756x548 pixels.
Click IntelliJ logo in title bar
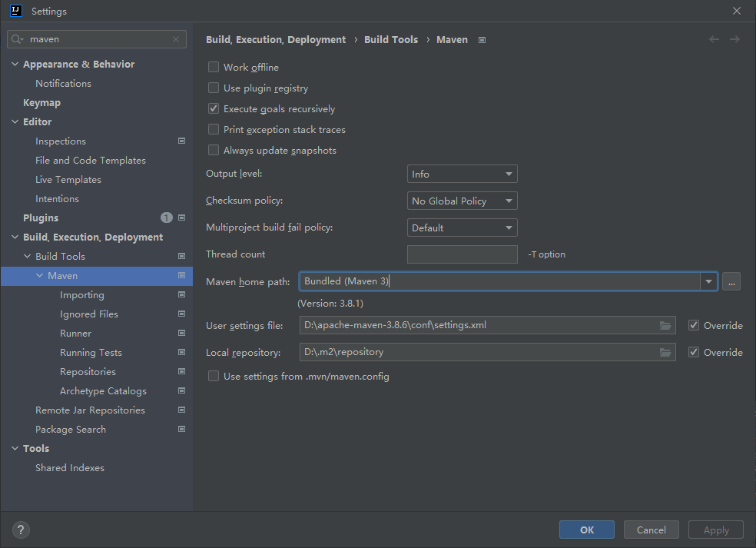[16, 11]
